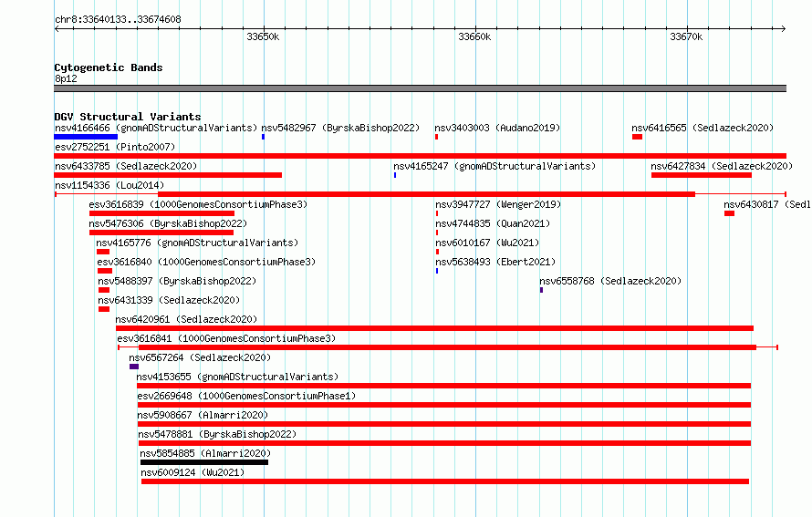
Task: Open nsv3403003 (Audano2019) variant
Action: [497, 128]
